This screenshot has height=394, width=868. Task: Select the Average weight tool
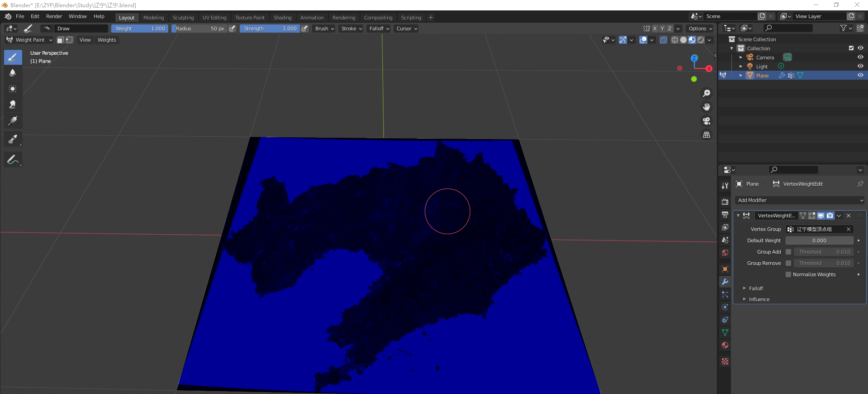pyautogui.click(x=13, y=89)
